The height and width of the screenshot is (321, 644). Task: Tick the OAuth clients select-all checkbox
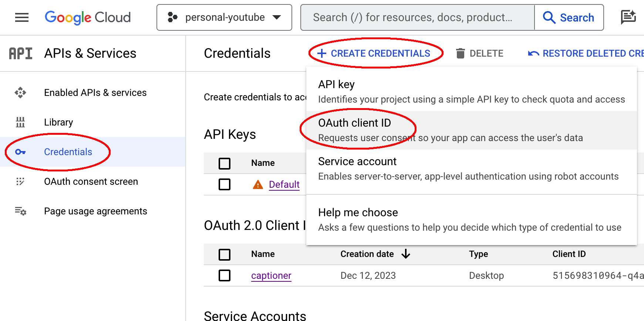[x=225, y=254]
